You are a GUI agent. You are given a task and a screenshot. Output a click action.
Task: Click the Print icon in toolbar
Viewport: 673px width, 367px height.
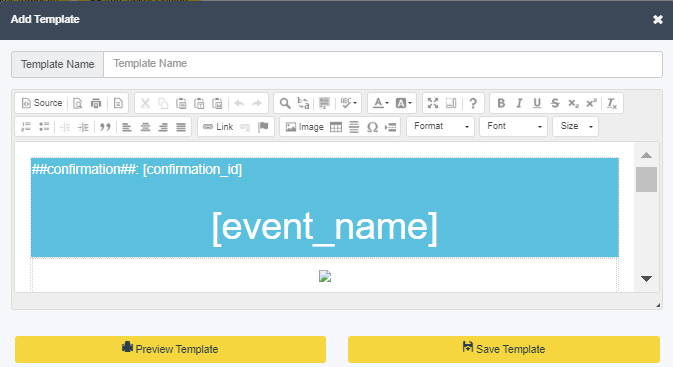pos(96,103)
